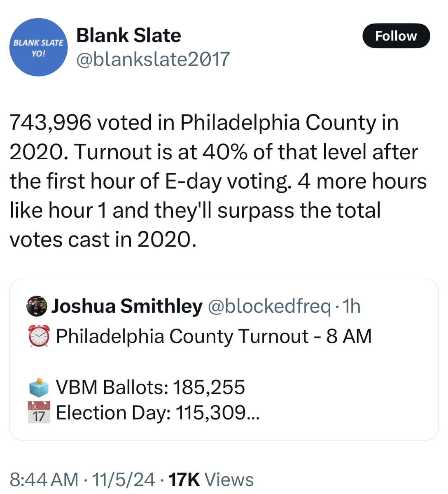The height and width of the screenshot is (494, 448).
Task: Click the "votes cast in 2020." text
Action: [x=103, y=239]
